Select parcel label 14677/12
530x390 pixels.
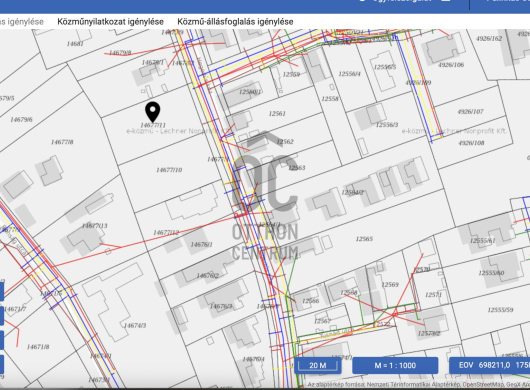[x=166, y=233]
